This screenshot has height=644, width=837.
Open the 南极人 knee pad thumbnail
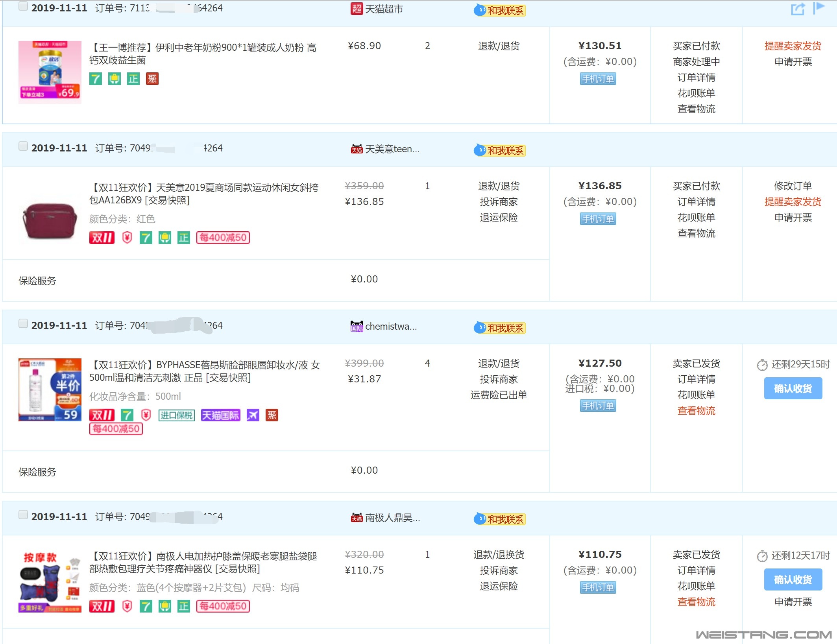coord(50,581)
